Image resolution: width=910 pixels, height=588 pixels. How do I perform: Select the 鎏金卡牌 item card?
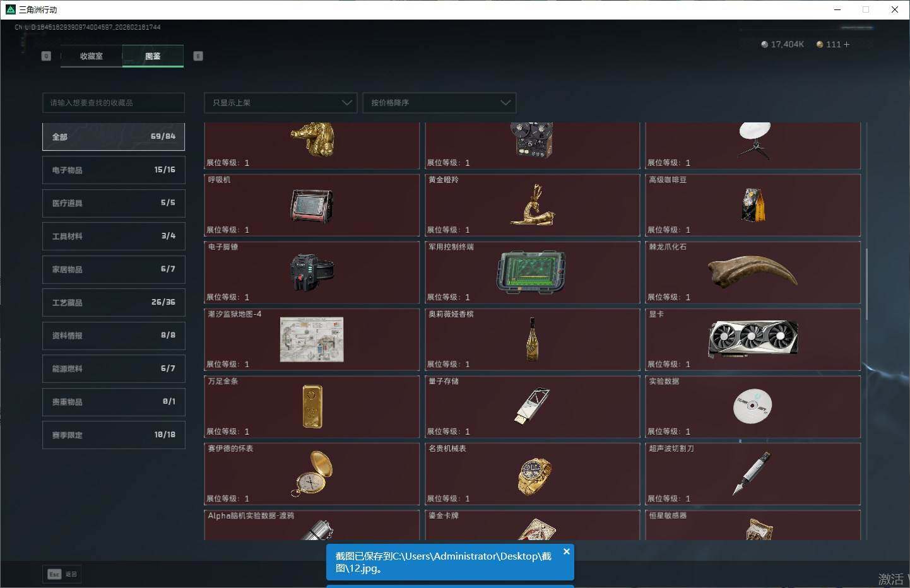(x=533, y=525)
